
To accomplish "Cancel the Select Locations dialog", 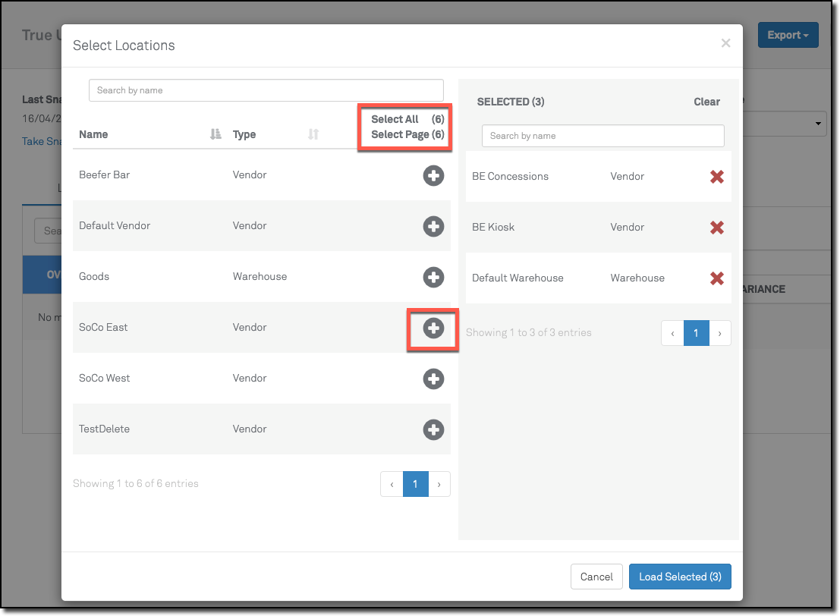I will click(596, 577).
